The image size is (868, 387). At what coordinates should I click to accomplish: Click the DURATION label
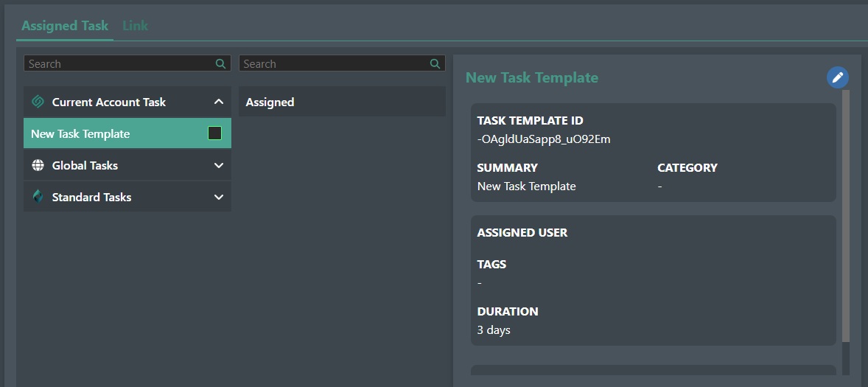(x=508, y=311)
